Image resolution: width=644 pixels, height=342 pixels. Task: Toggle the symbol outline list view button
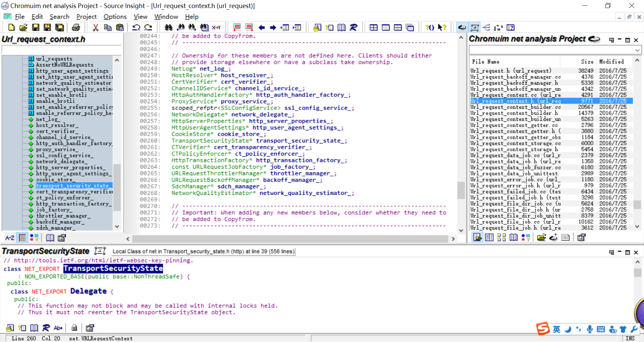click(x=22, y=238)
